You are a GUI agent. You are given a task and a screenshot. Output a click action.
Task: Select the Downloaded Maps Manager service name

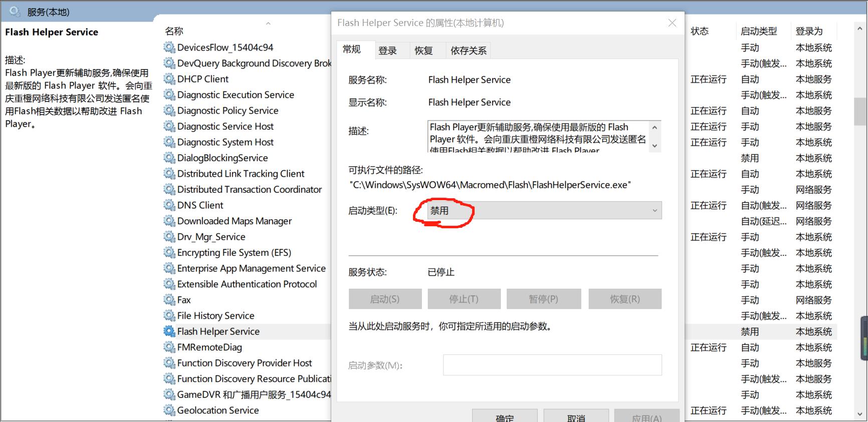point(234,221)
